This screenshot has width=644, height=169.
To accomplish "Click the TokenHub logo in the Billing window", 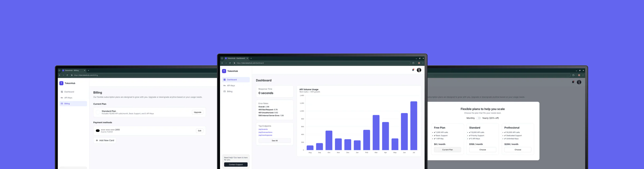I will pyautogui.click(x=61, y=83).
